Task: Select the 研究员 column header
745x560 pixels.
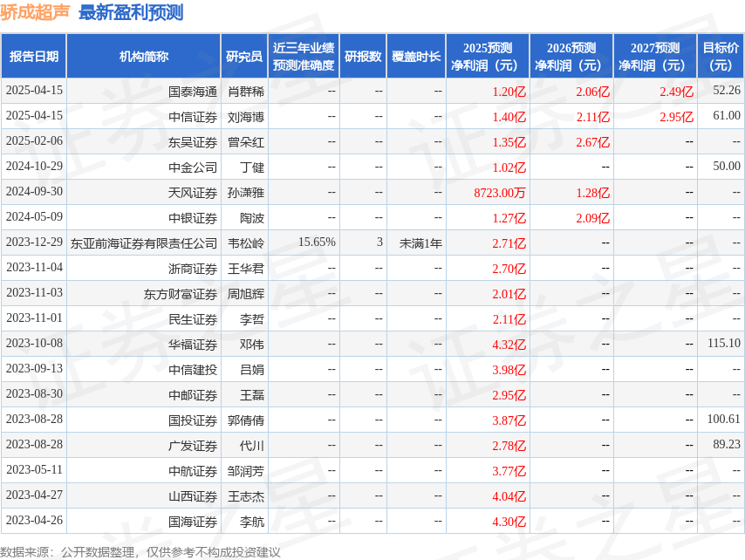Action: coord(244,56)
